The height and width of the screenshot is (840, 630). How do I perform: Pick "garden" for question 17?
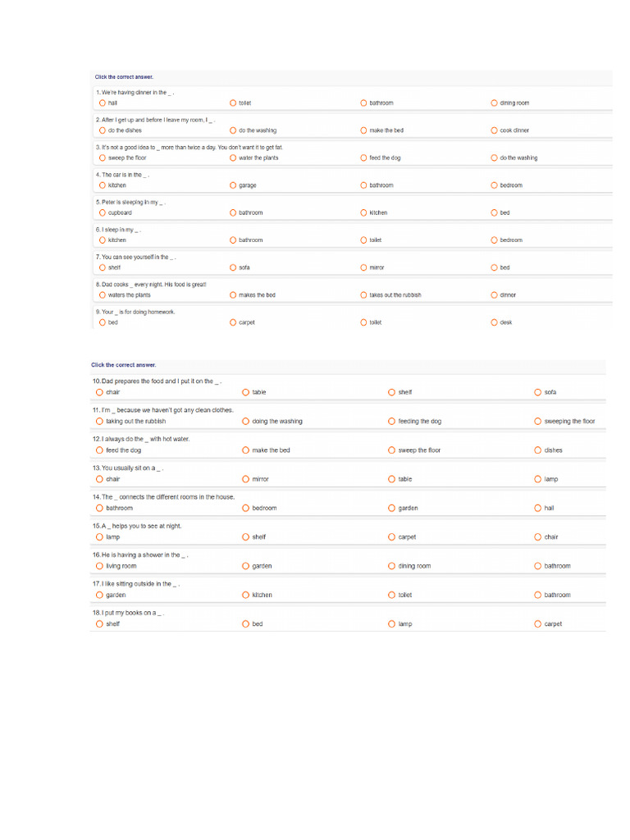point(99,595)
